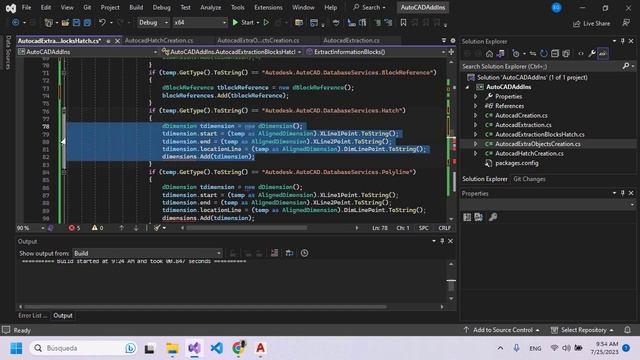Screen dimensions: 640x360
Task: Click Add to Source Control
Action: point(502,330)
